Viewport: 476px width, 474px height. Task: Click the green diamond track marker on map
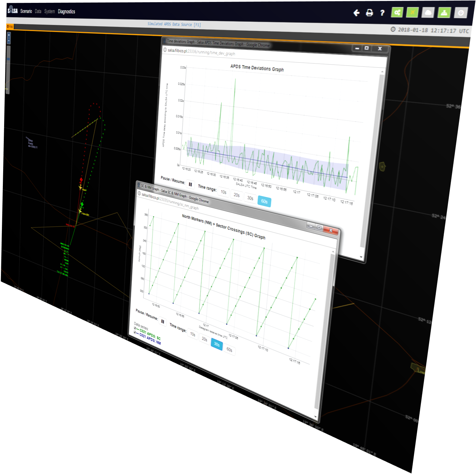coord(82,204)
